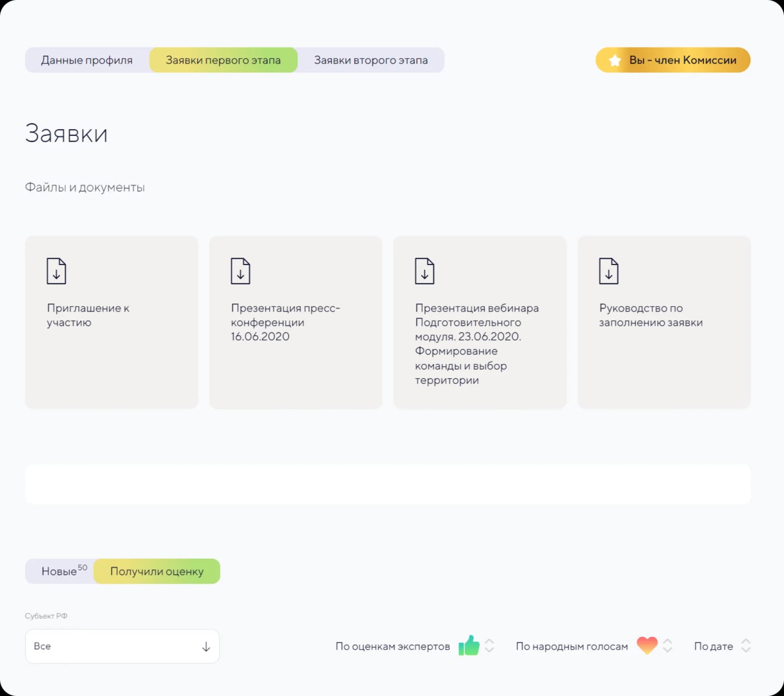This screenshot has width=784, height=696.
Task: Toggle sort order arrows beside По дате
Action: [746, 645]
